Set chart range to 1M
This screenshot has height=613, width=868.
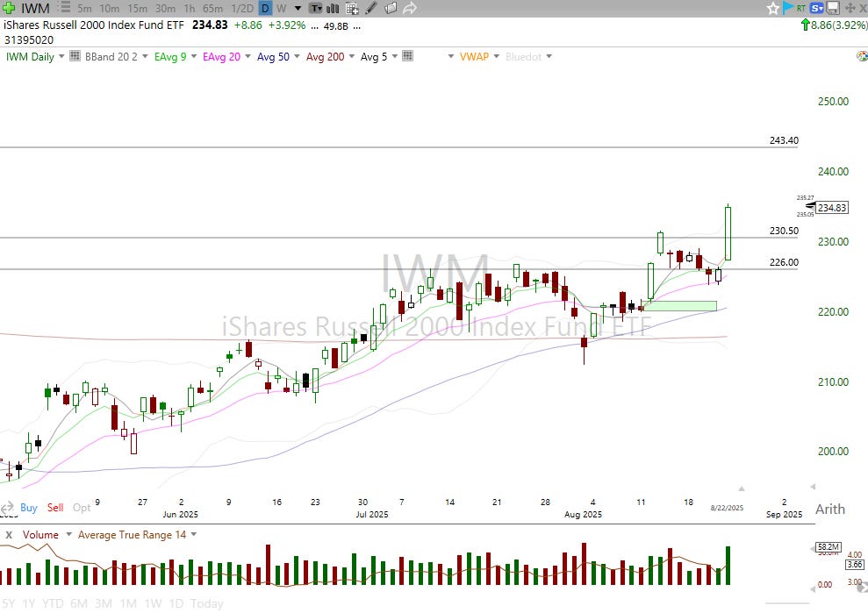[128, 603]
